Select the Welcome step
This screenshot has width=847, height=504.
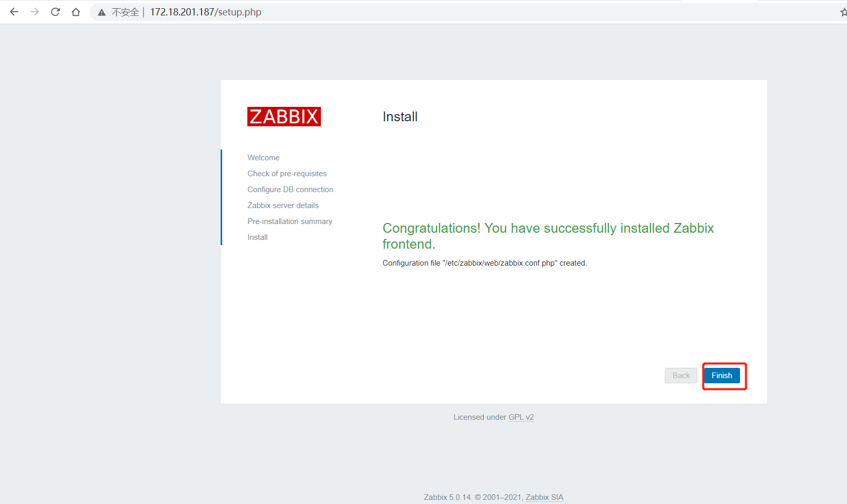click(x=263, y=158)
